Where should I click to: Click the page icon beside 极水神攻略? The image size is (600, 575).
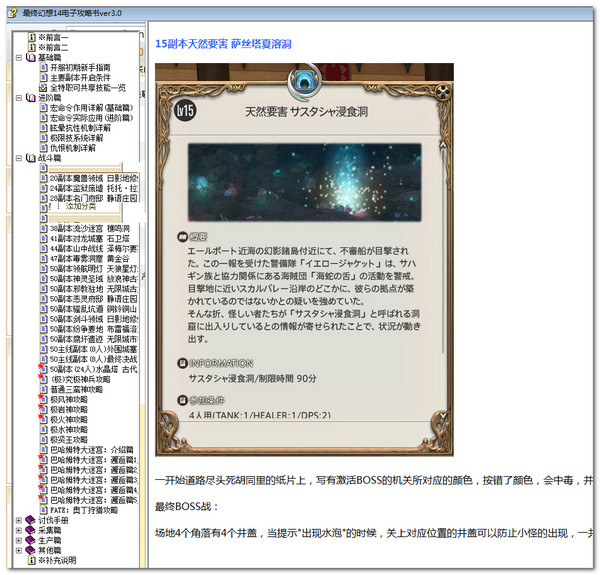(x=44, y=429)
